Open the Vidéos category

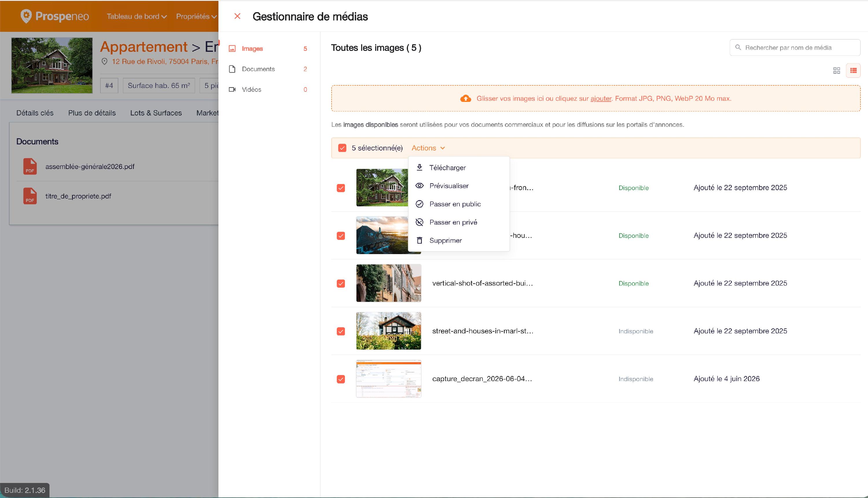coord(269,90)
